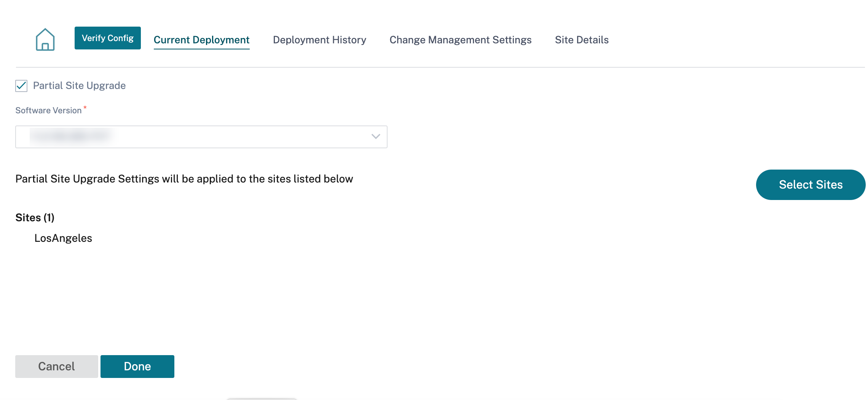The height and width of the screenshot is (400, 868).
Task: Confirm settings with the Done button
Action: coord(137,367)
